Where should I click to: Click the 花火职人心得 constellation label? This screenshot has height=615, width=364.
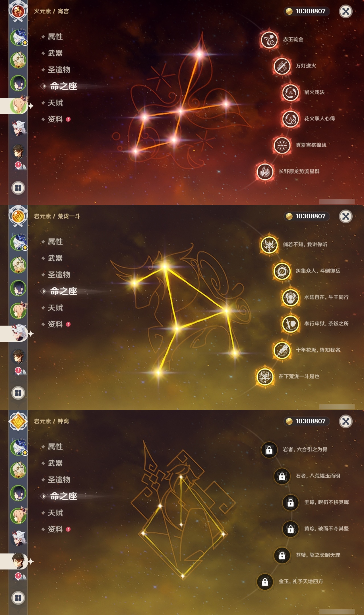point(319,118)
